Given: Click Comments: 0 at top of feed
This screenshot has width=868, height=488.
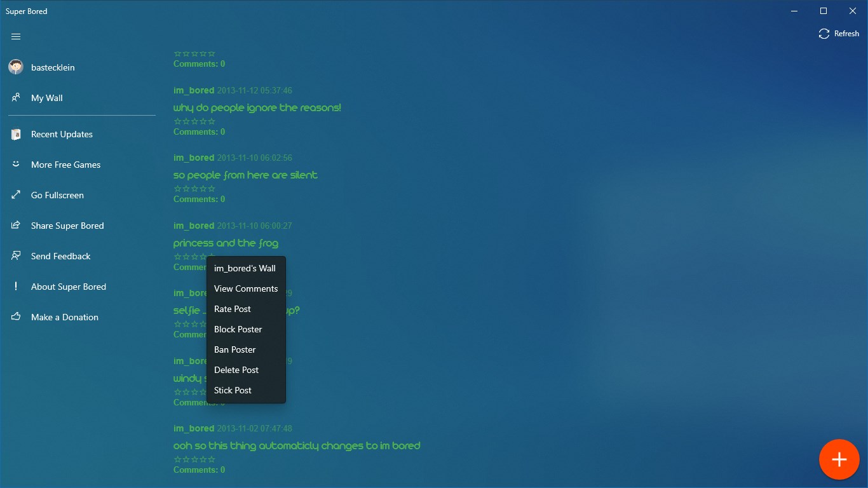Looking at the screenshot, I should pos(199,64).
